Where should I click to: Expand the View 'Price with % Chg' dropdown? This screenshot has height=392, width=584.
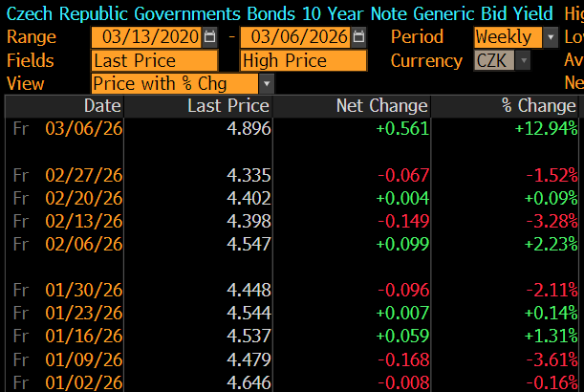[x=266, y=83]
